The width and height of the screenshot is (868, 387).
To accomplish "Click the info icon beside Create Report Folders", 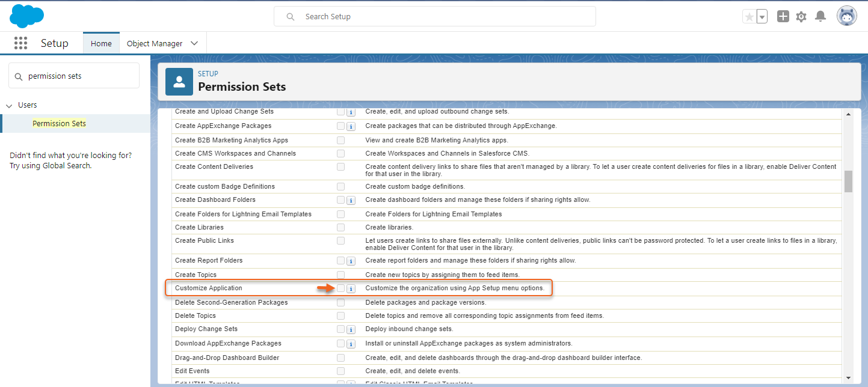I will click(x=351, y=260).
